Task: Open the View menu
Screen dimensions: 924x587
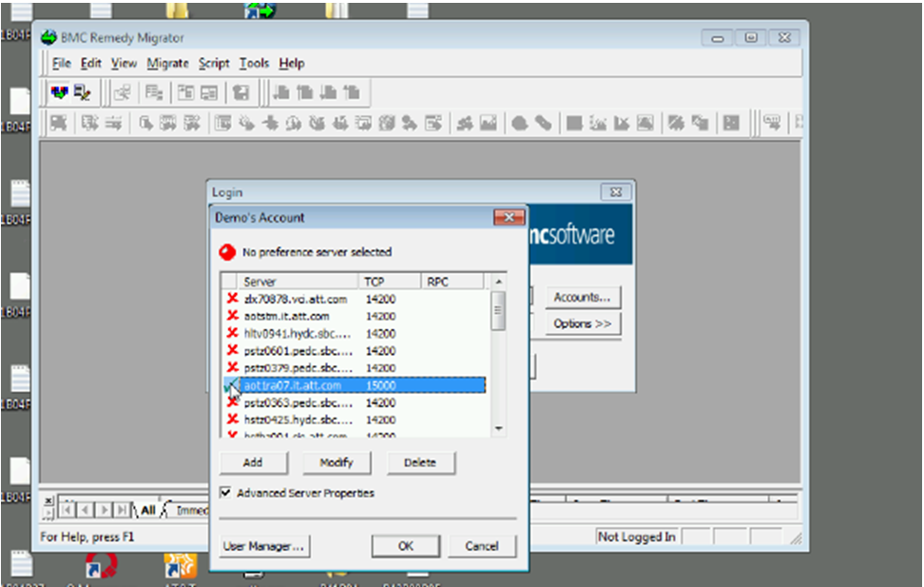Action: [x=124, y=63]
